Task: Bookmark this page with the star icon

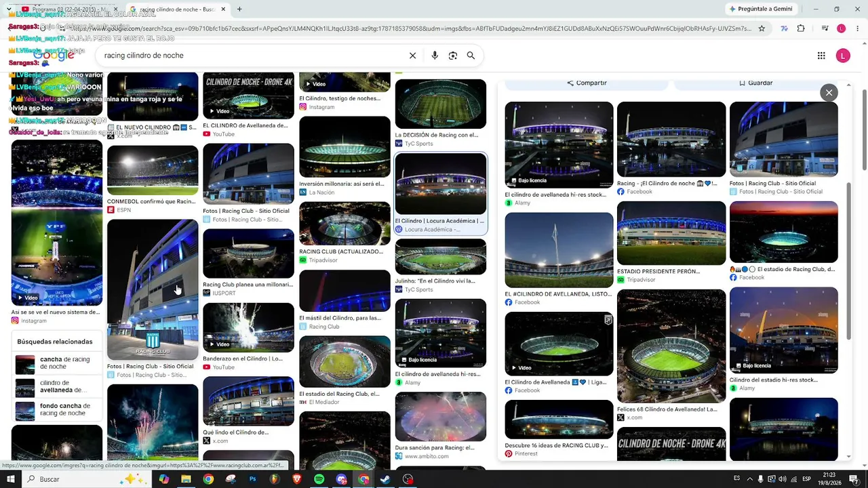Action: coord(762,28)
